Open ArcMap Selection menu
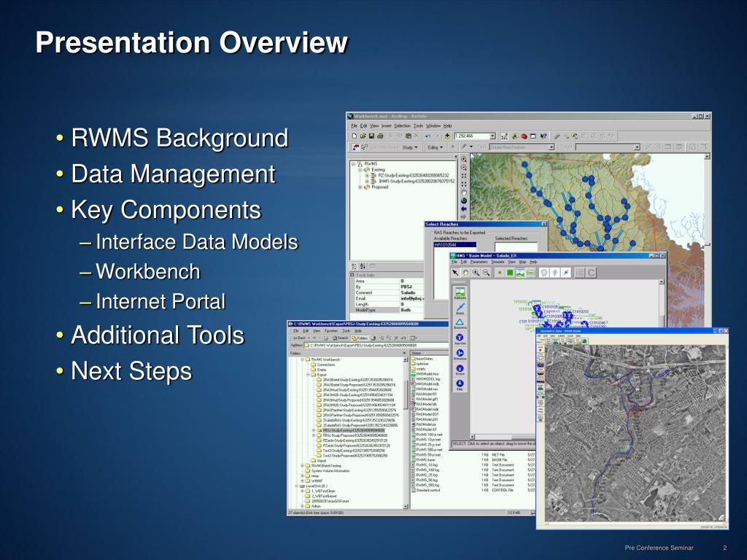 (402, 125)
